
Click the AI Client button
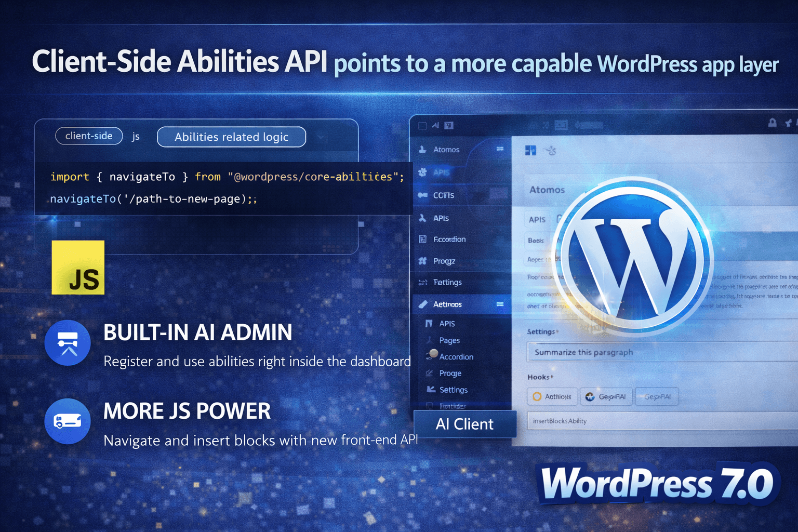[x=465, y=424]
